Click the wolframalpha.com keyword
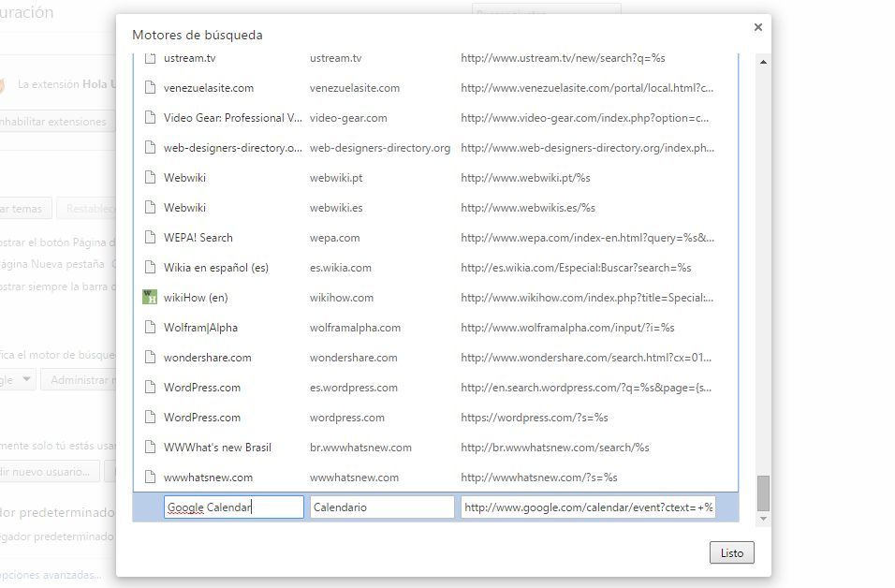This screenshot has height=588, width=895. [x=355, y=327]
